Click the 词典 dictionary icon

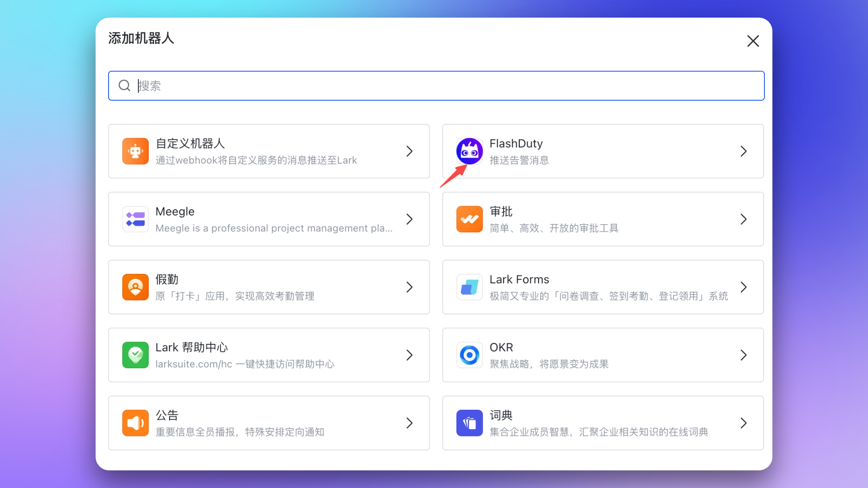469,423
